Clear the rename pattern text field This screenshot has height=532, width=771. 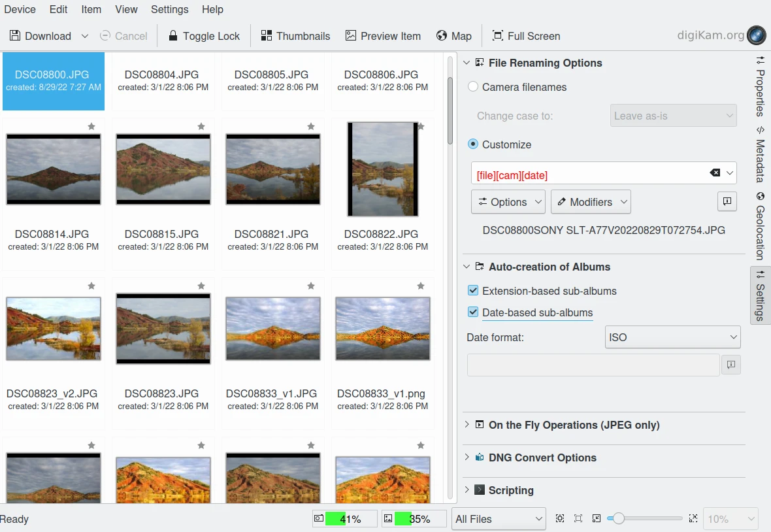(715, 173)
